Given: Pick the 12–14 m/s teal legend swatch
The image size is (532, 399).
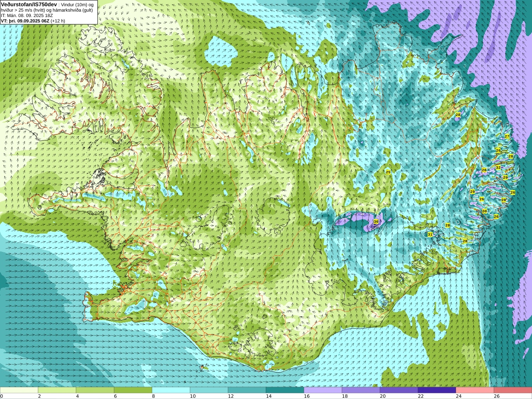Looking at the screenshot, I should pos(247,390).
